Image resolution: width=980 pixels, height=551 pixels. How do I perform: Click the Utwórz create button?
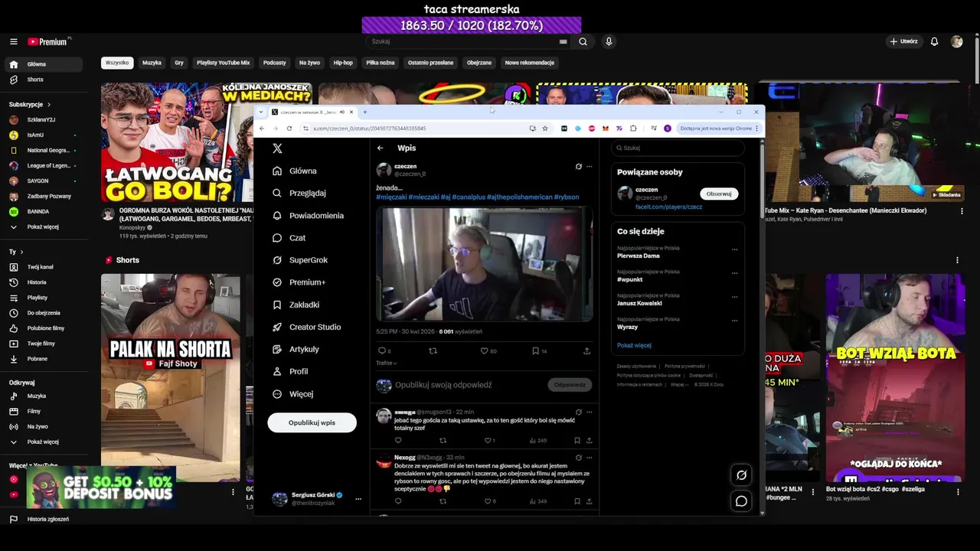903,41
